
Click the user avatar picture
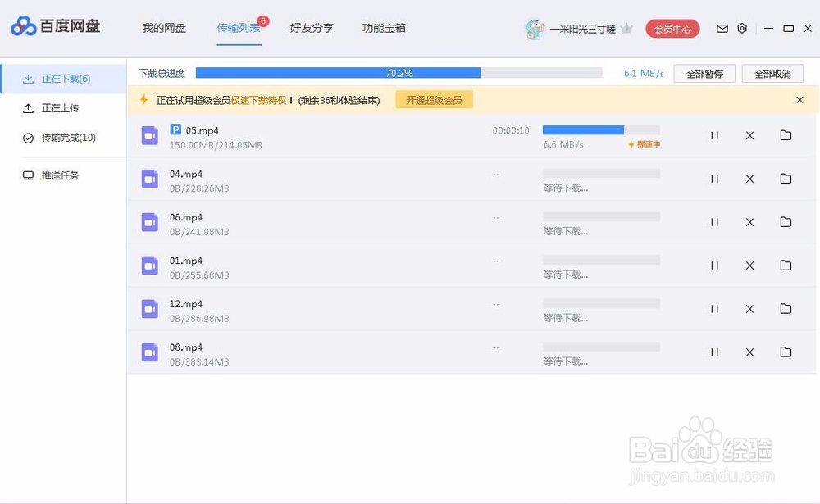(x=534, y=29)
